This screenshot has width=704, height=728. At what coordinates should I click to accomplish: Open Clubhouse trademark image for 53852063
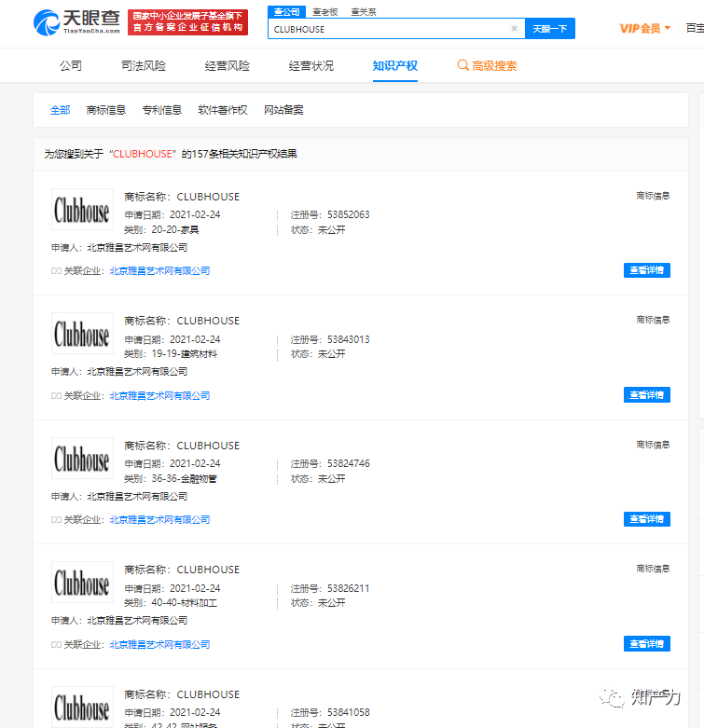tap(82, 210)
